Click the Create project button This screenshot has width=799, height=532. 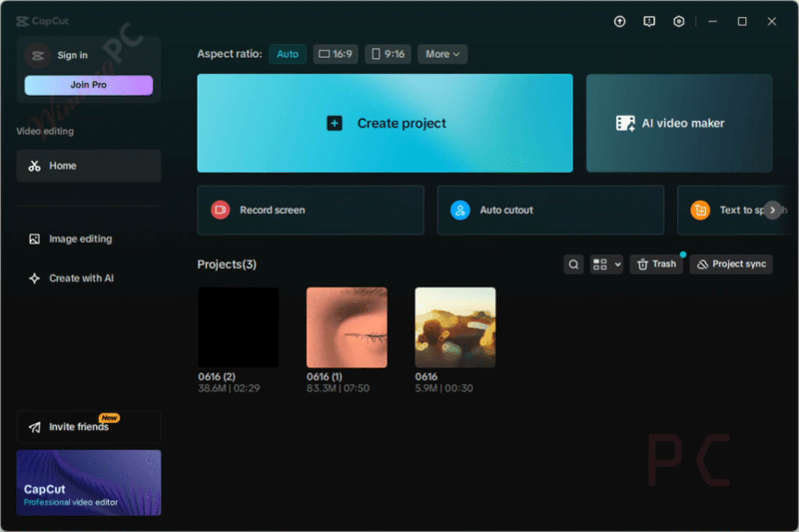click(385, 123)
